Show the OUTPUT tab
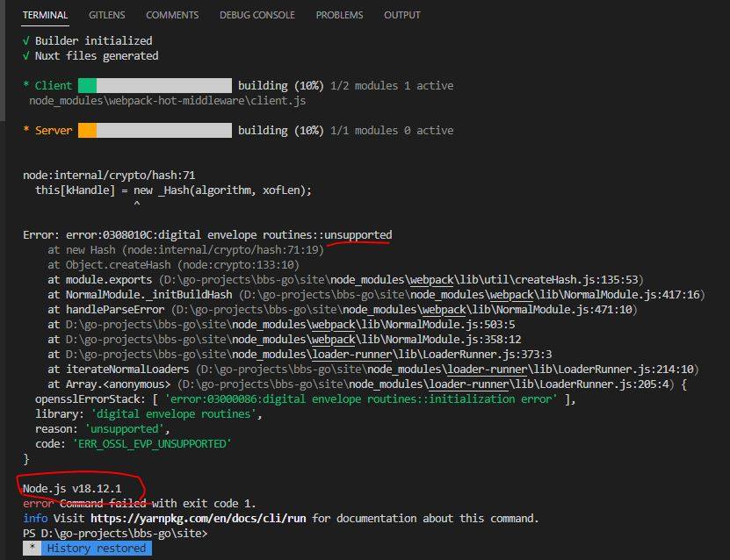 tap(401, 15)
